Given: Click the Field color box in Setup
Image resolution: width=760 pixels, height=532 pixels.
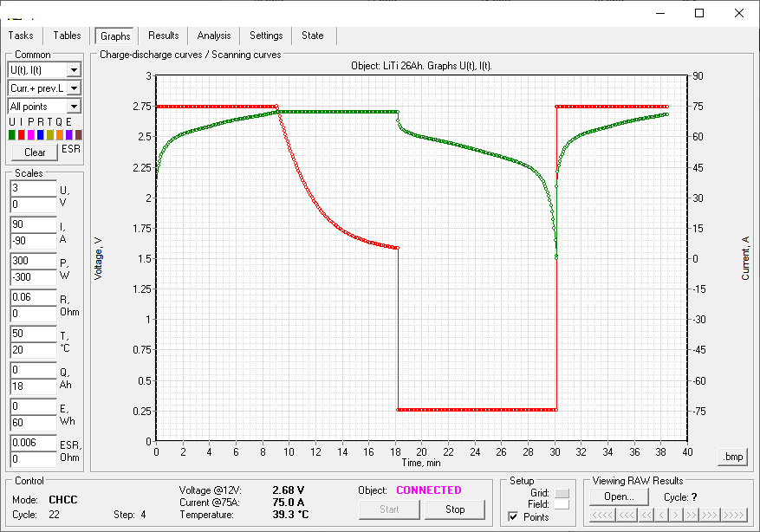Looking at the screenshot, I should point(562,504).
